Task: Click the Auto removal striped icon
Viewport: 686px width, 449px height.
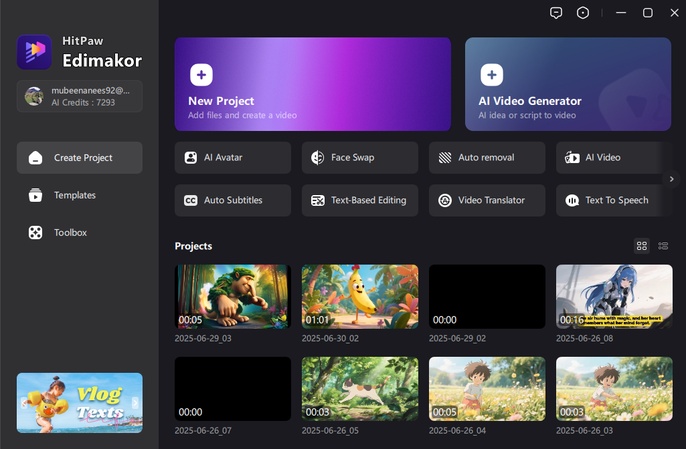Action: point(444,158)
